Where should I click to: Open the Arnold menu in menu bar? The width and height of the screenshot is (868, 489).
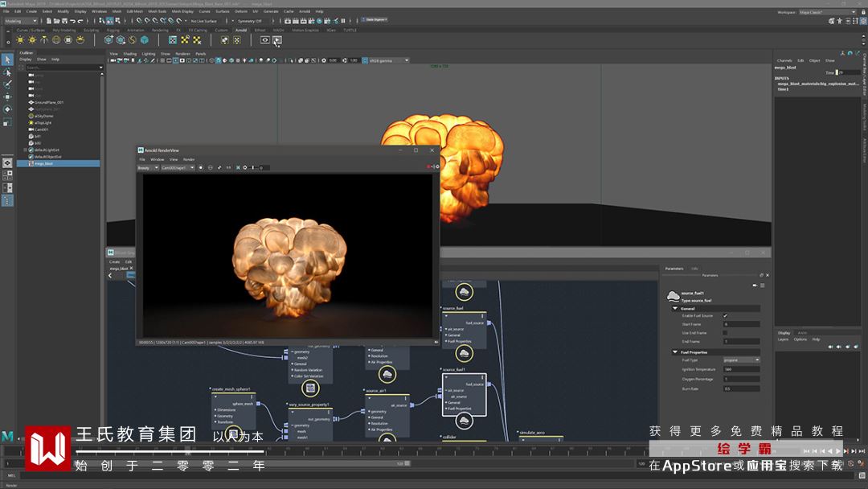tap(305, 11)
